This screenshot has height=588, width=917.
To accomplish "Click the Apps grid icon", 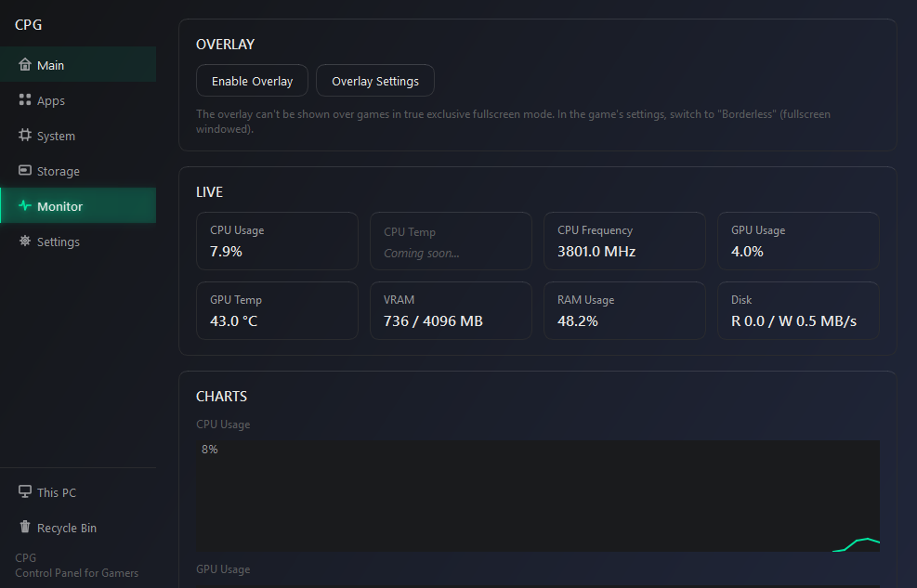I will click(24, 100).
